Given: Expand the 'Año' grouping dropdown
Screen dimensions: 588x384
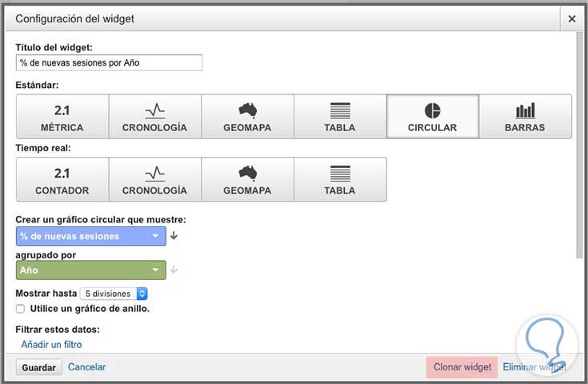Looking at the screenshot, I should click(90, 270).
